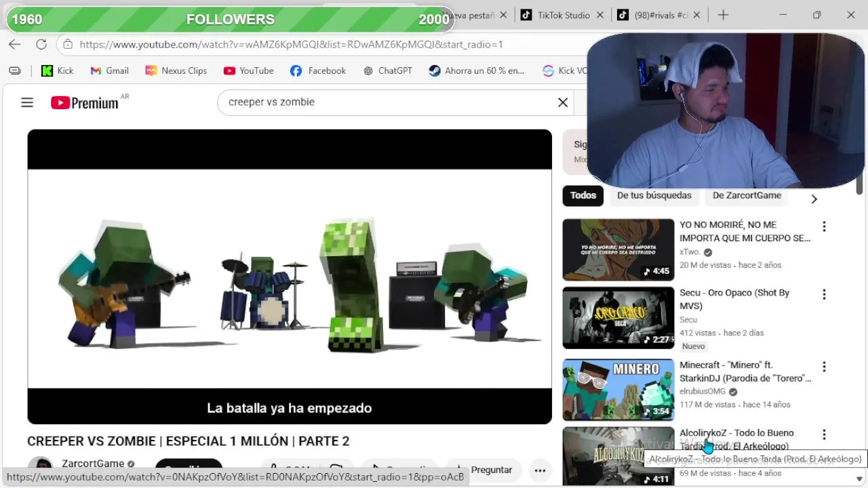Reload the page with refresh icon
The width and height of the screenshot is (868, 488).
(41, 45)
